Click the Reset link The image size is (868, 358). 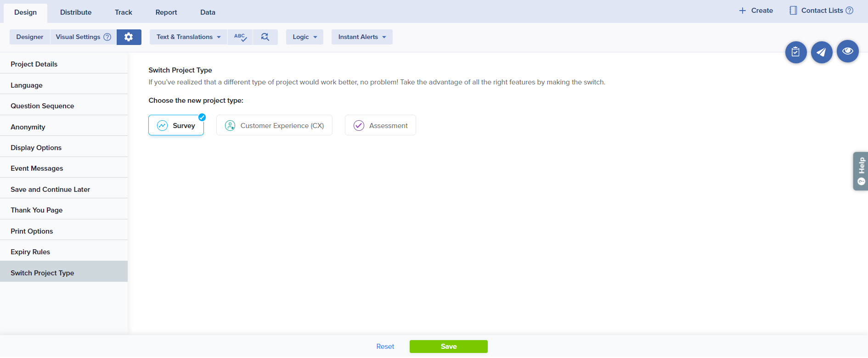[x=385, y=347]
